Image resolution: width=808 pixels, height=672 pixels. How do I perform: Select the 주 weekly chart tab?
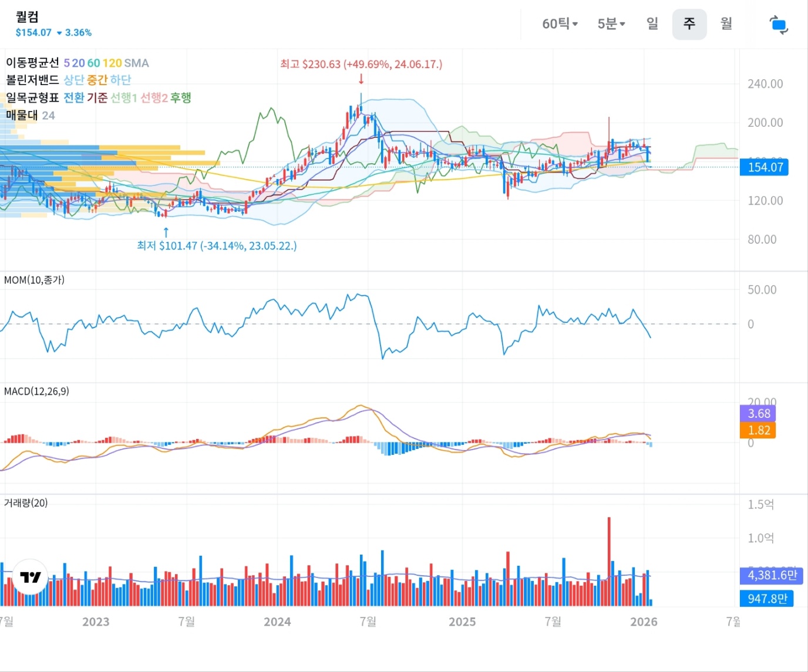(x=689, y=24)
